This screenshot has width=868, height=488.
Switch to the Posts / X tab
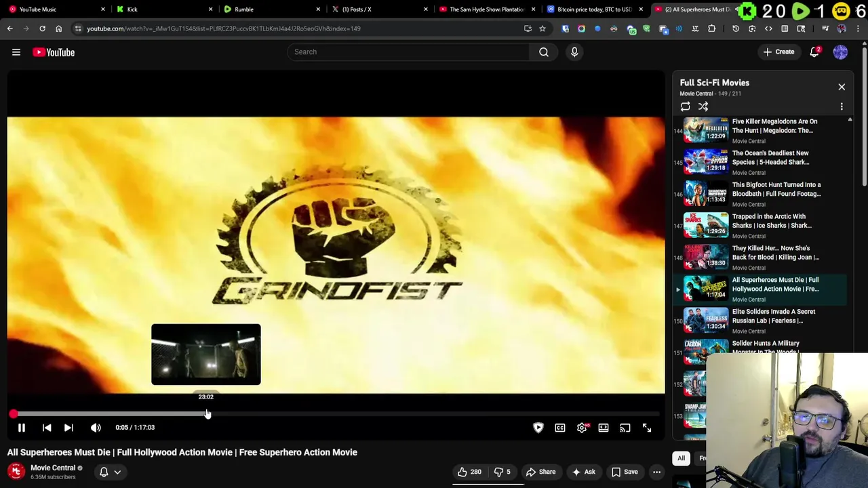(x=380, y=9)
